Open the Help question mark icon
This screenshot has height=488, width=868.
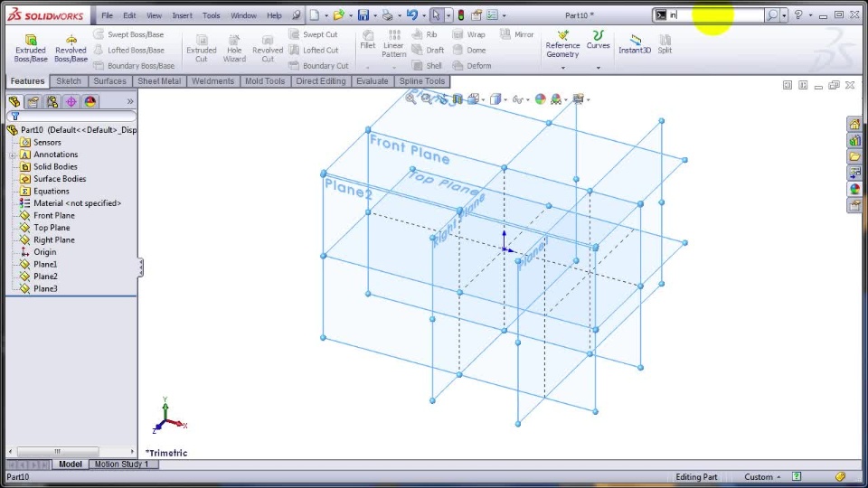[x=798, y=15]
